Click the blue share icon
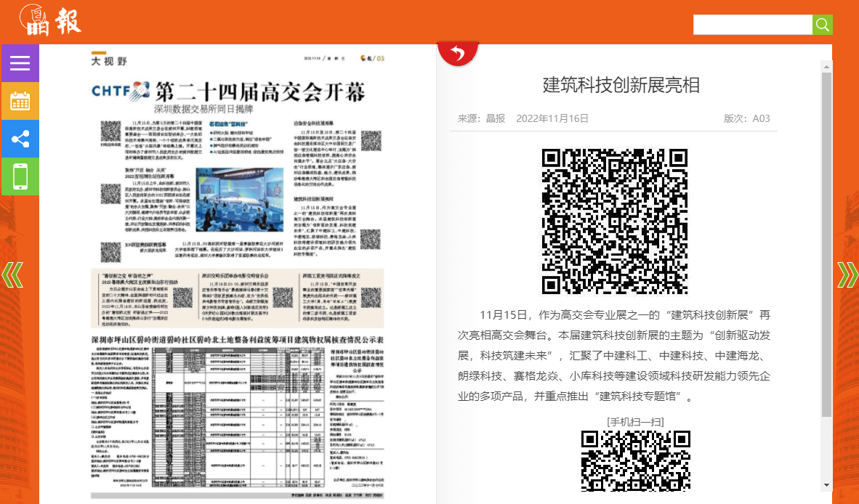This screenshot has width=859, height=504. 20,139
